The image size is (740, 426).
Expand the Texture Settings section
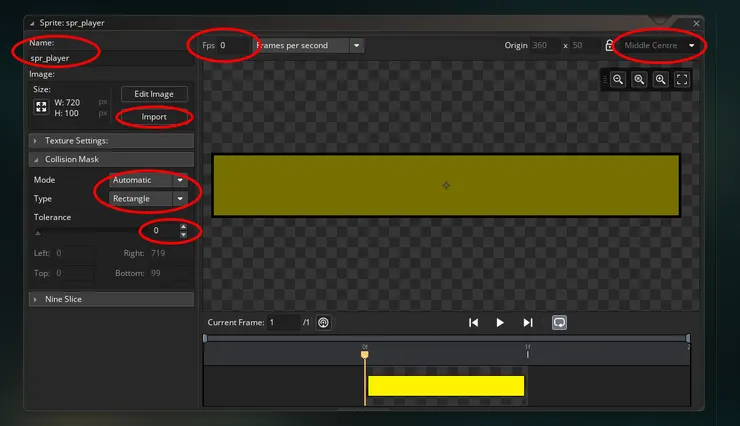[x=111, y=141]
